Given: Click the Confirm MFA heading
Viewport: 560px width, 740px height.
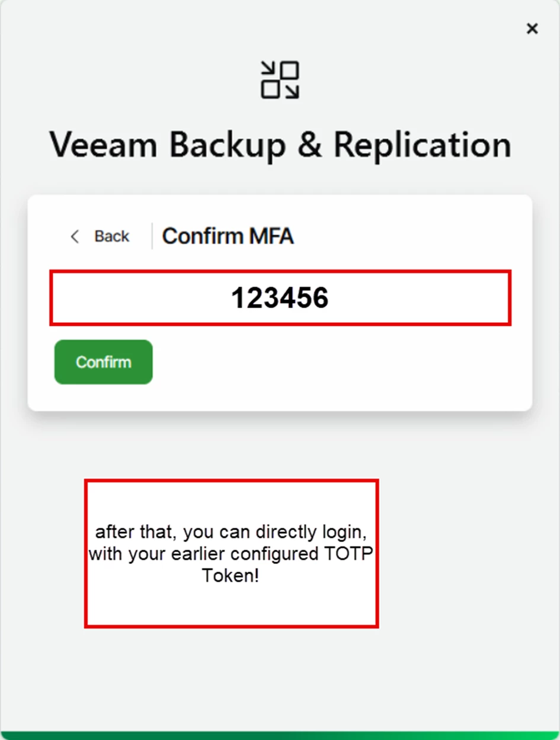Looking at the screenshot, I should (x=228, y=236).
